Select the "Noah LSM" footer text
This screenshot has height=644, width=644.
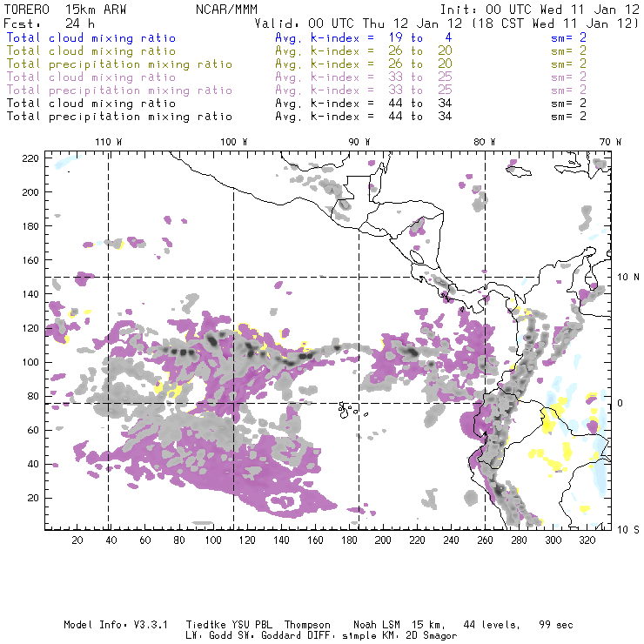(377, 625)
